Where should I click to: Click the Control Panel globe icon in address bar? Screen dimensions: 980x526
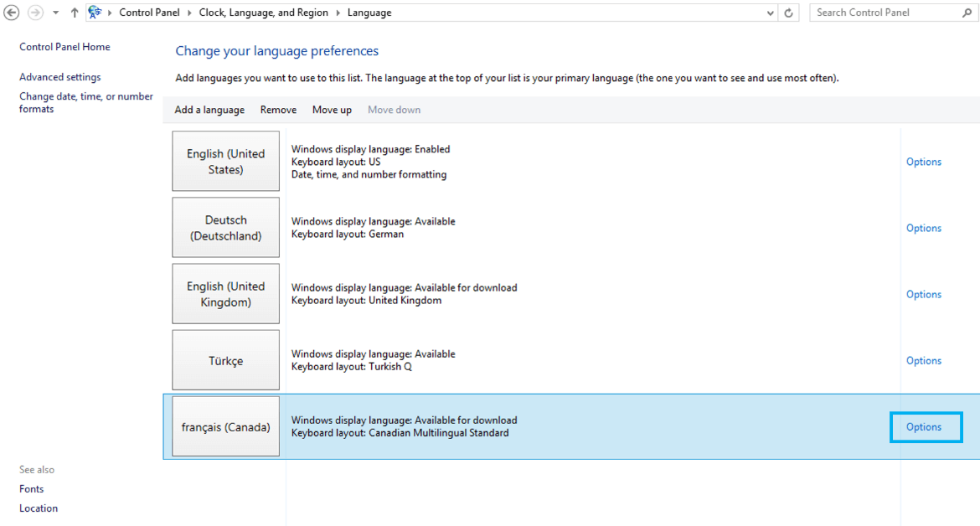click(x=95, y=12)
